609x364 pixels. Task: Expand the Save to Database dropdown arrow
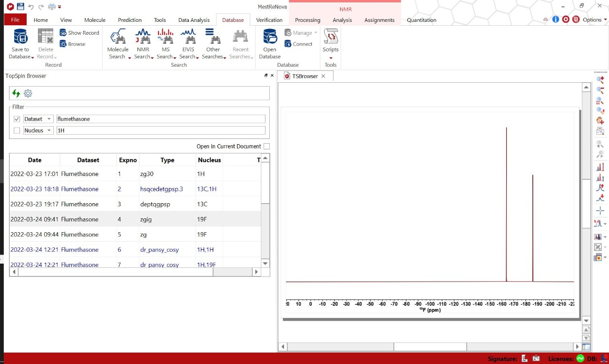(32, 58)
